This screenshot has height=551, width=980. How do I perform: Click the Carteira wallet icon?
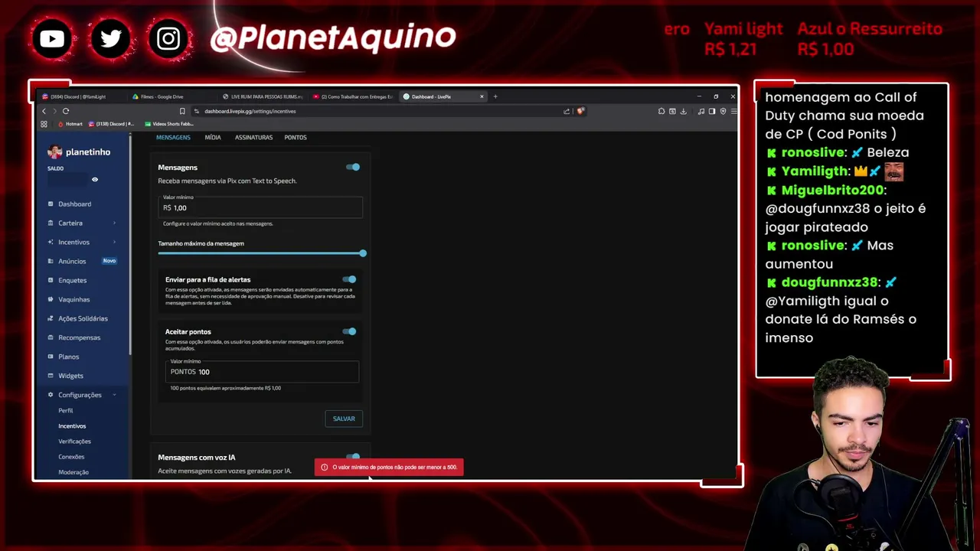click(x=51, y=223)
